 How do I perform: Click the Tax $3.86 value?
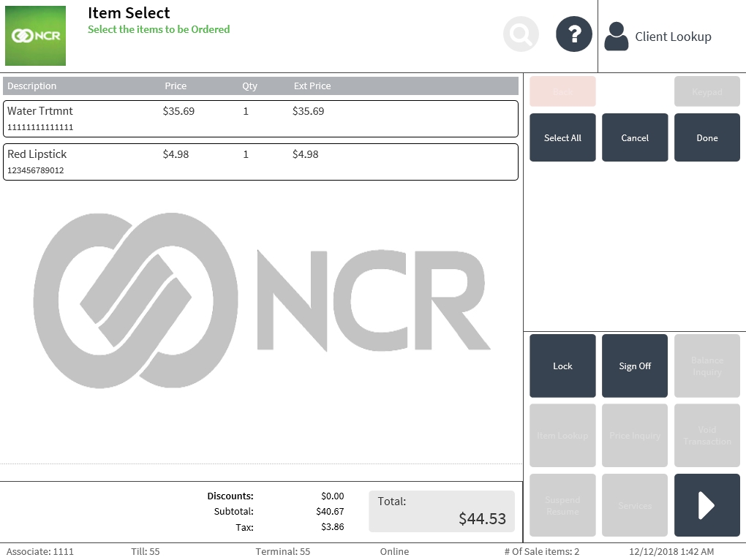point(333,526)
